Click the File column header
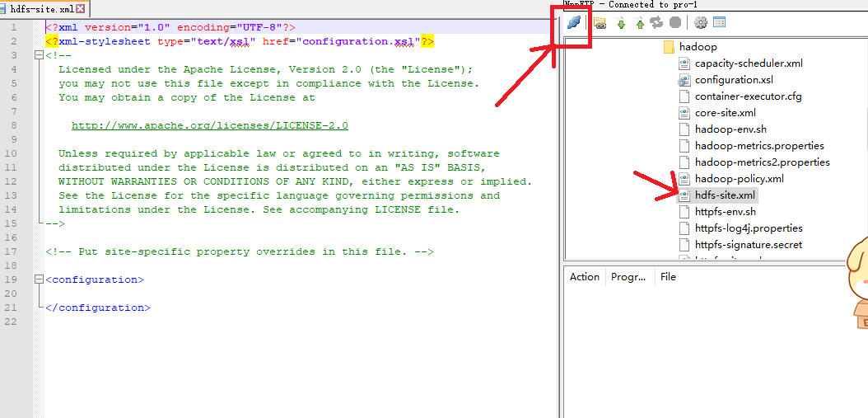Image resolution: width=868 pixels, height=418 pixels. (668, 277)
